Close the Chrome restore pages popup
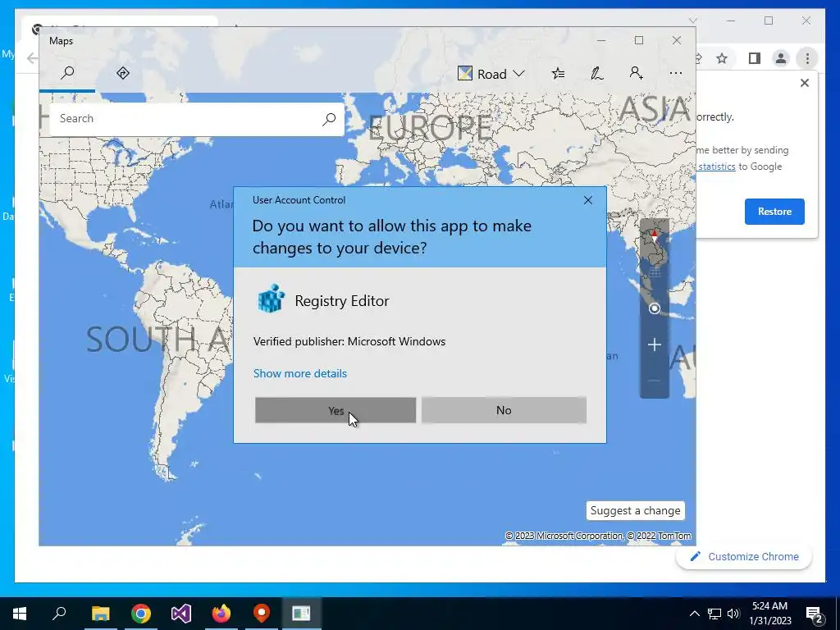The image size is (840, 630). pyautogui.click(x=804, y=83)
